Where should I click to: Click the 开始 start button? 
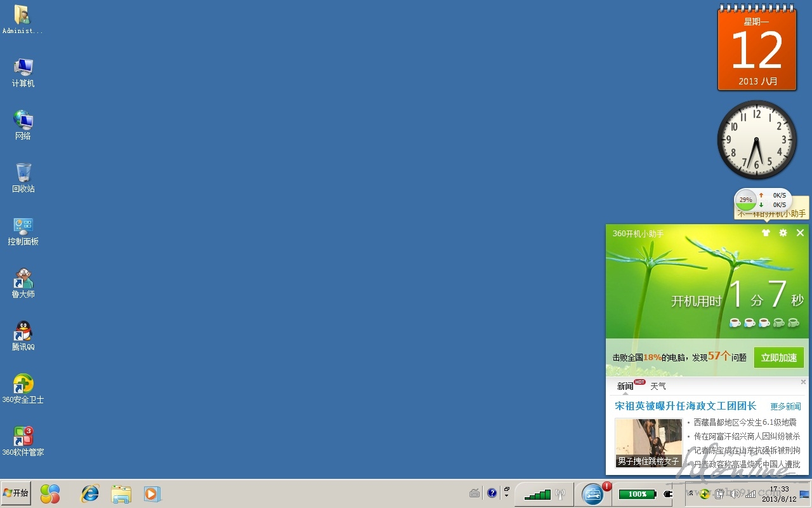[16, 493]
